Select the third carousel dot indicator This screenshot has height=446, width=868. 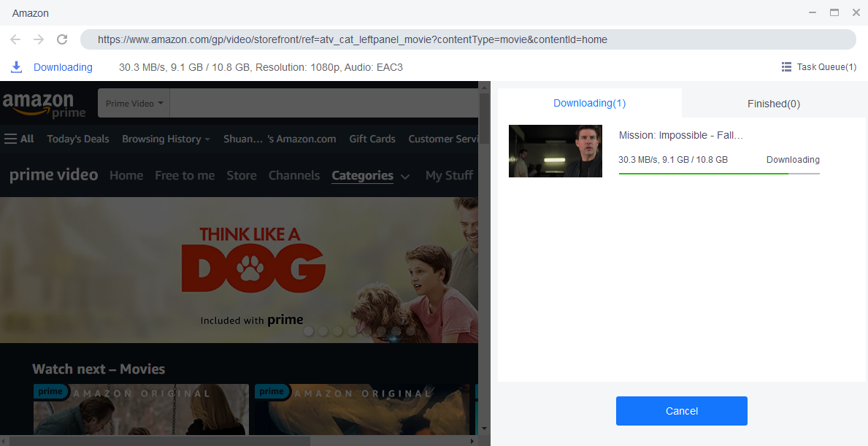(x=338, y=331)
